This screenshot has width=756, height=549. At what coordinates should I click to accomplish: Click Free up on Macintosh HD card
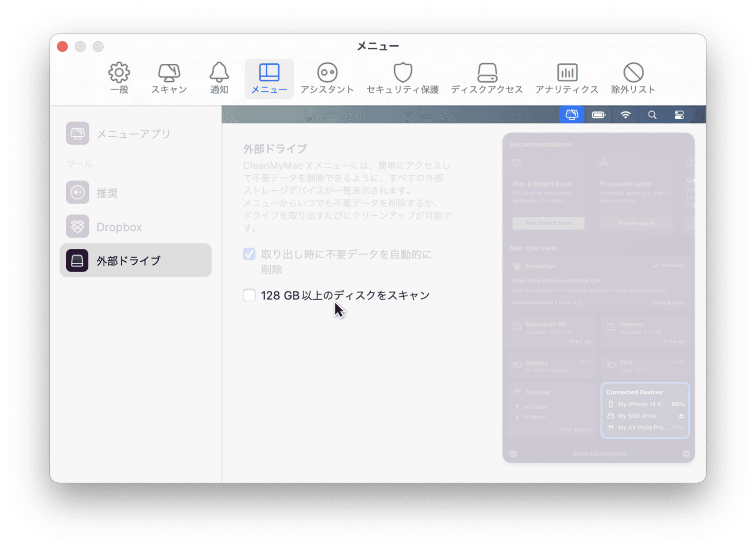click(580, 341)
